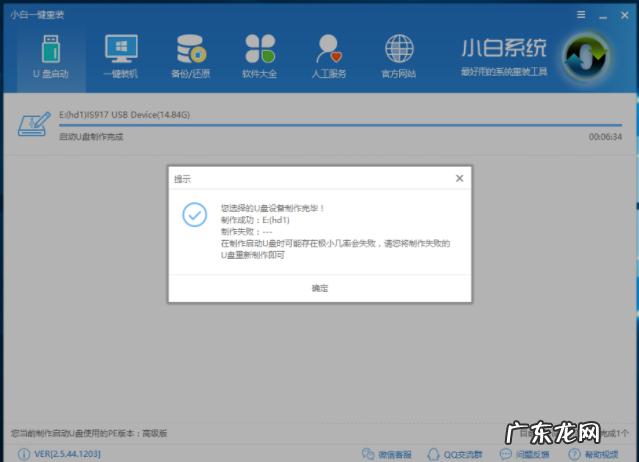The image size is (639, 462).
Task: Close the 小白一键重装 main window
Action: [x=625, y=15]
